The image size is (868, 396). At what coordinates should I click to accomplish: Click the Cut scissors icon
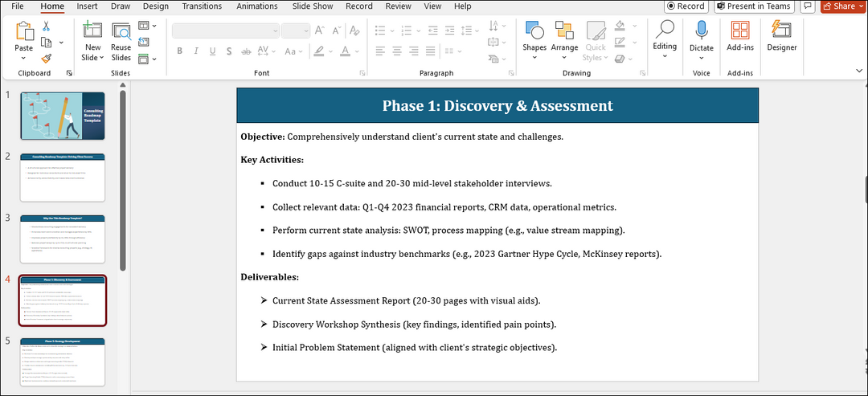(x=46, y=26)
